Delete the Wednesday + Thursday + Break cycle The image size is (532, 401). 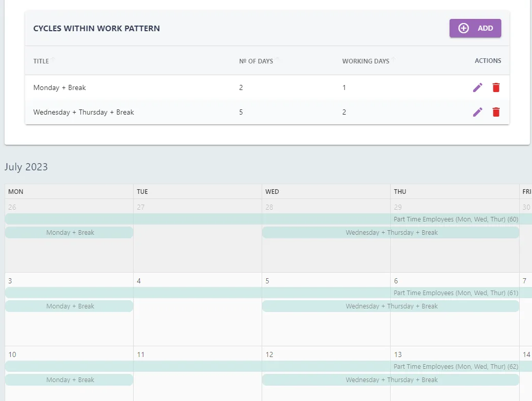pyautogui.click(x=496, y=112)
